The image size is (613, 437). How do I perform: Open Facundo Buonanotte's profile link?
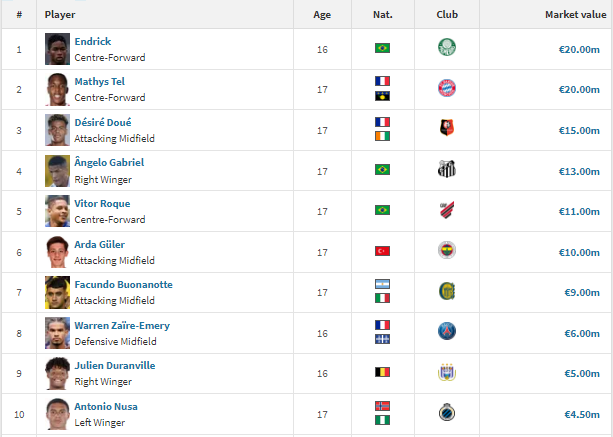coord(124,285)
